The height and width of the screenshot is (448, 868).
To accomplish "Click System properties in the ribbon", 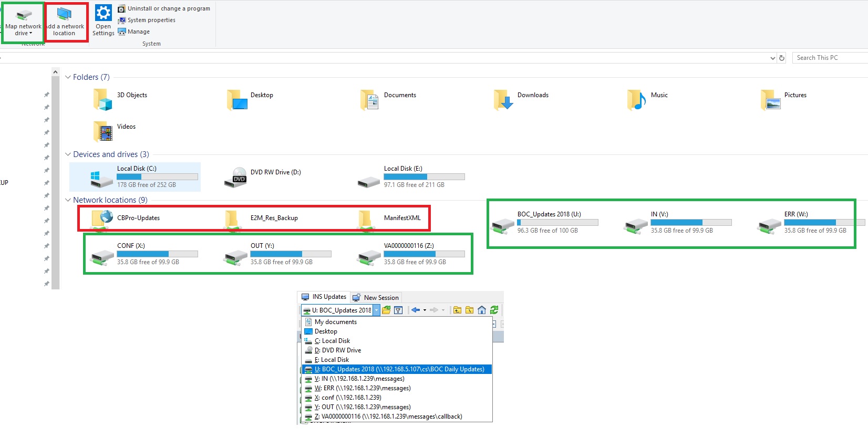I will (x=151, y=20).
